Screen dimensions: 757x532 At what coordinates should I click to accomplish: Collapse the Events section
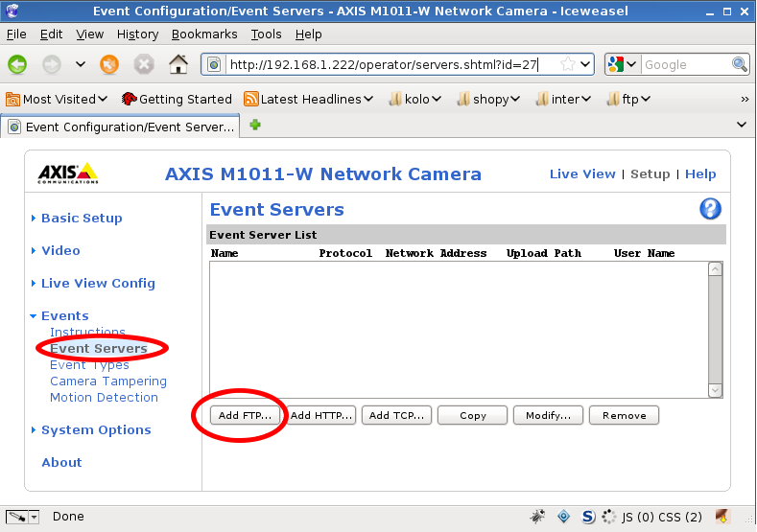click(x=64, y=316)
